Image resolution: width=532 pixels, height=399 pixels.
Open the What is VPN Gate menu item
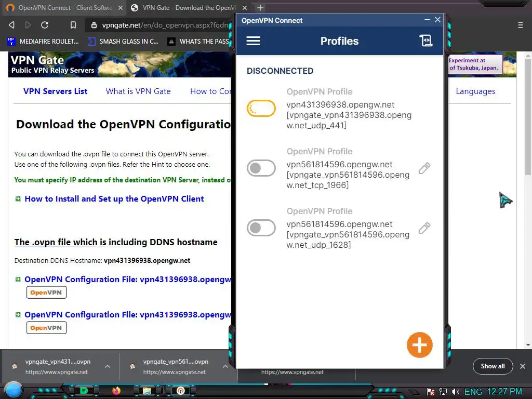(x=138, y=91)
